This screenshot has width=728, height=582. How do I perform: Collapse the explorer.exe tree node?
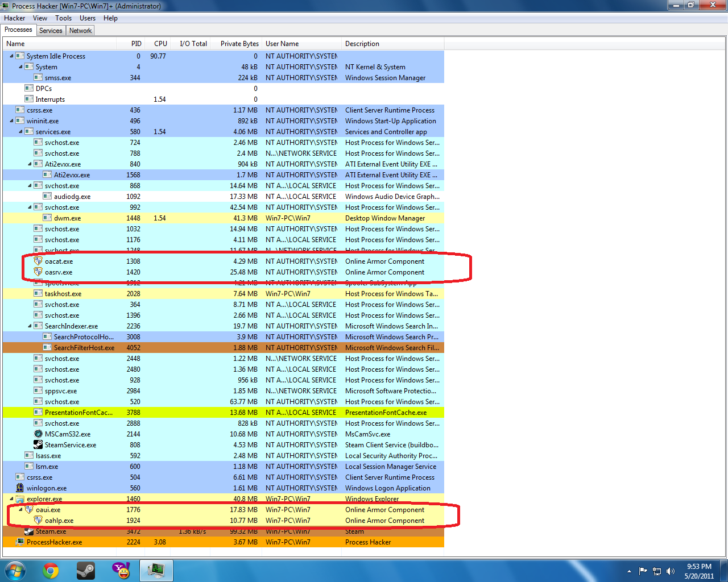(11, 499)
